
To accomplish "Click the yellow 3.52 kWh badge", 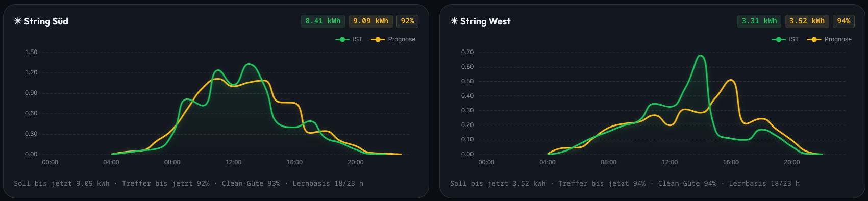I will (x=807, y=21).
